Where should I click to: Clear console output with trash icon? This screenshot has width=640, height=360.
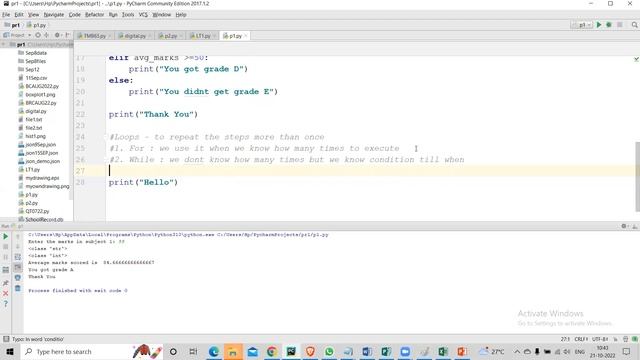point(18,288)
